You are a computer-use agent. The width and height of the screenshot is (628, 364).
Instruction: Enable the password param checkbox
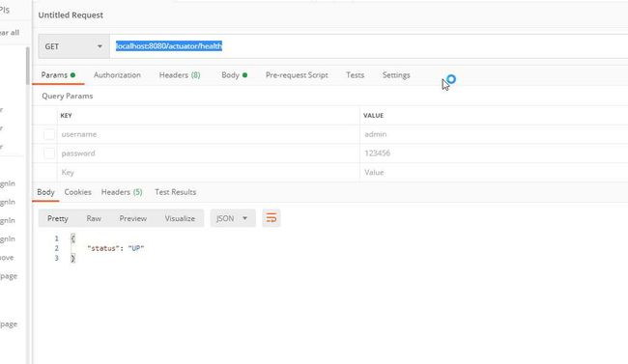[49, 153]
